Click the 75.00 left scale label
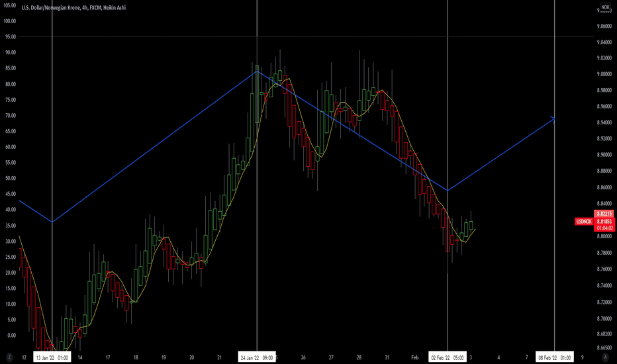617x364 pixels. click(x=11, y=100)
